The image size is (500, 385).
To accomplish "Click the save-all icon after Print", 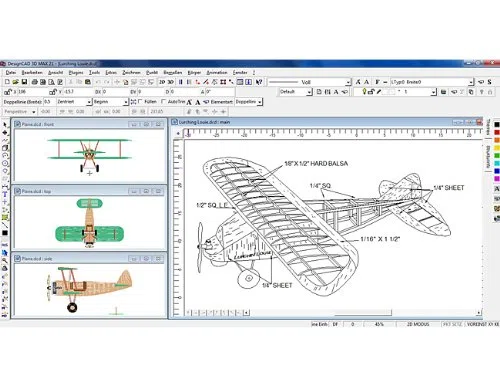I will [x=43, y=82].
